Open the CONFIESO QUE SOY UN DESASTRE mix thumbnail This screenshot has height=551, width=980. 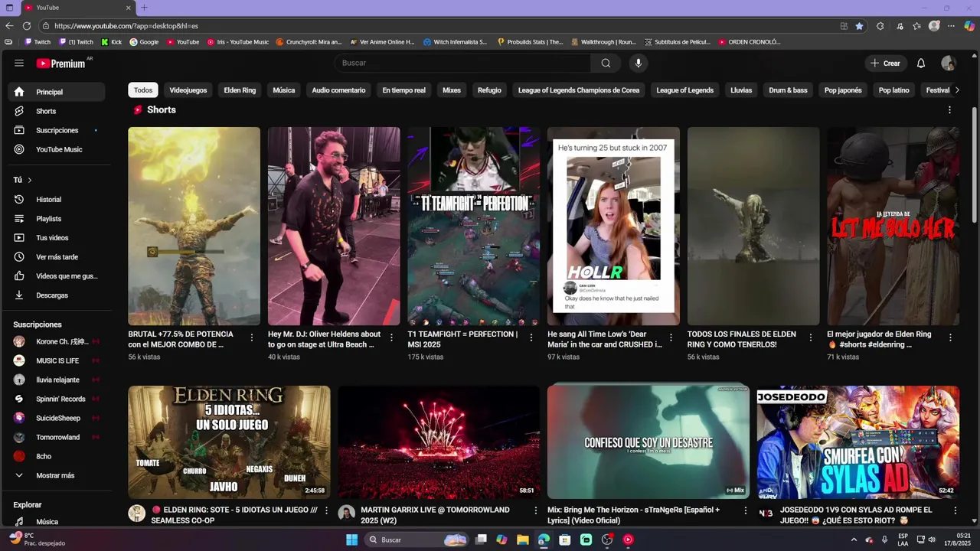coord(648,442)
